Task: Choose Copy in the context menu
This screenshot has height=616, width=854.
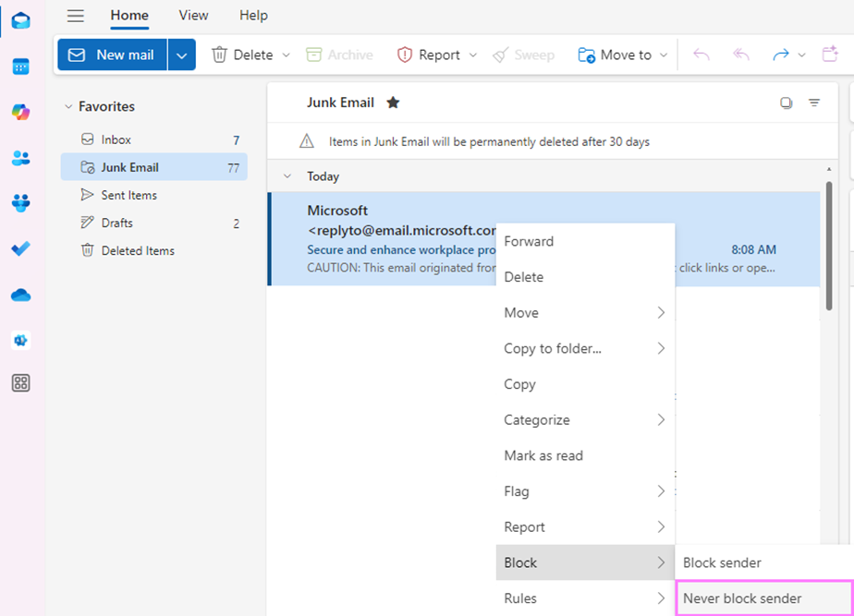Action: (585, 384)
